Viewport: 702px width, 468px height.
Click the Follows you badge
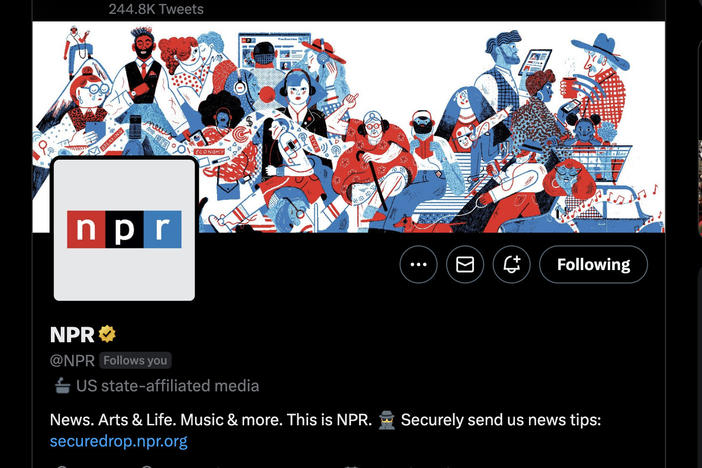coord(135,361)
